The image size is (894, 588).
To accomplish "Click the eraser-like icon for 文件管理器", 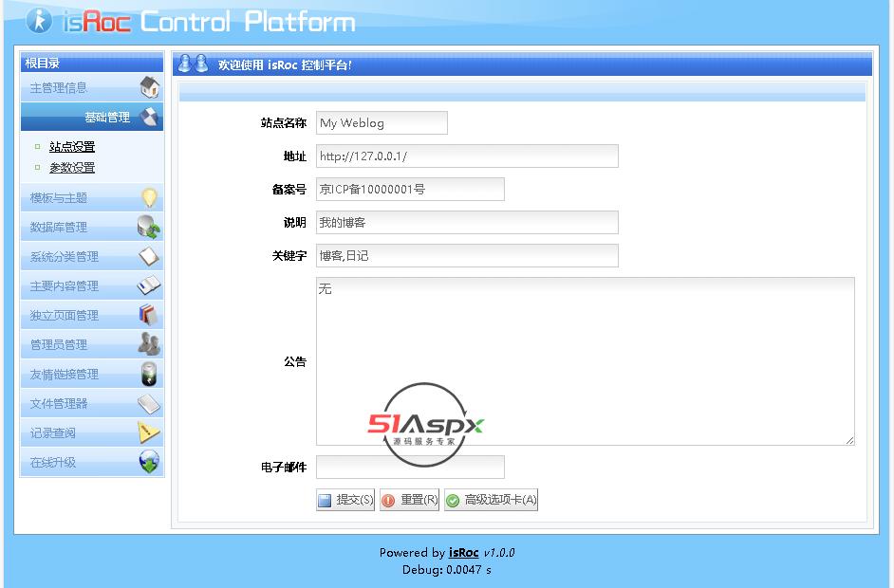I will [149, 403].
